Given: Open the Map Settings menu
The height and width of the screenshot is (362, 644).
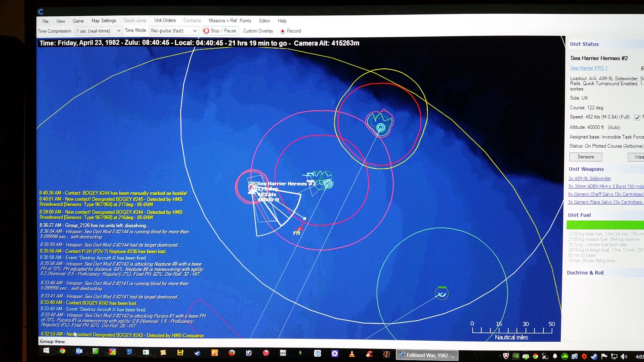Looking at the screenshot, I should [x=104, y=21].
